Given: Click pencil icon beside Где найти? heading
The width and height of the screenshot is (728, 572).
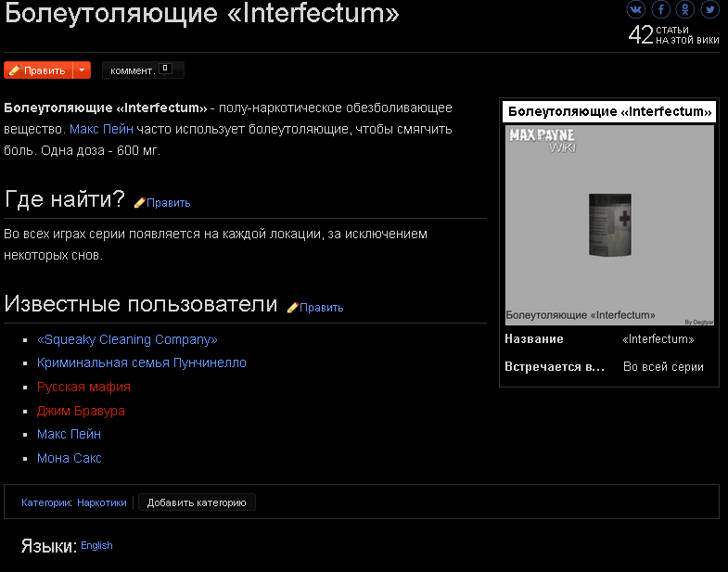Looking at the screenshot, I should 139,203.
